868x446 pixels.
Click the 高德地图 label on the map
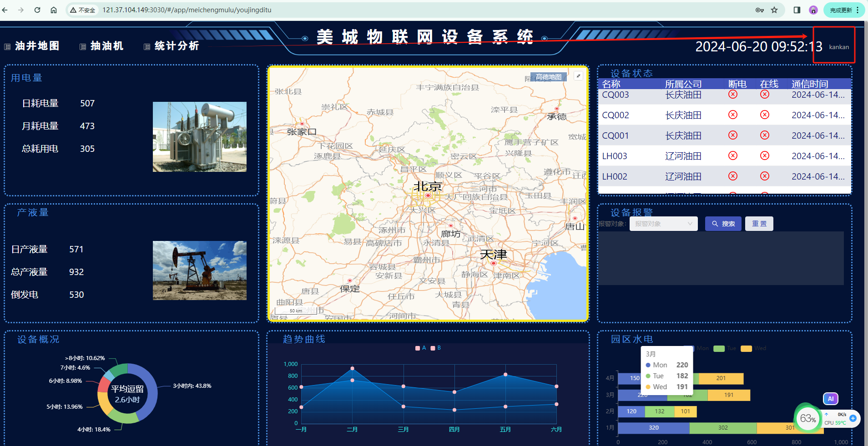click(549, 77)
